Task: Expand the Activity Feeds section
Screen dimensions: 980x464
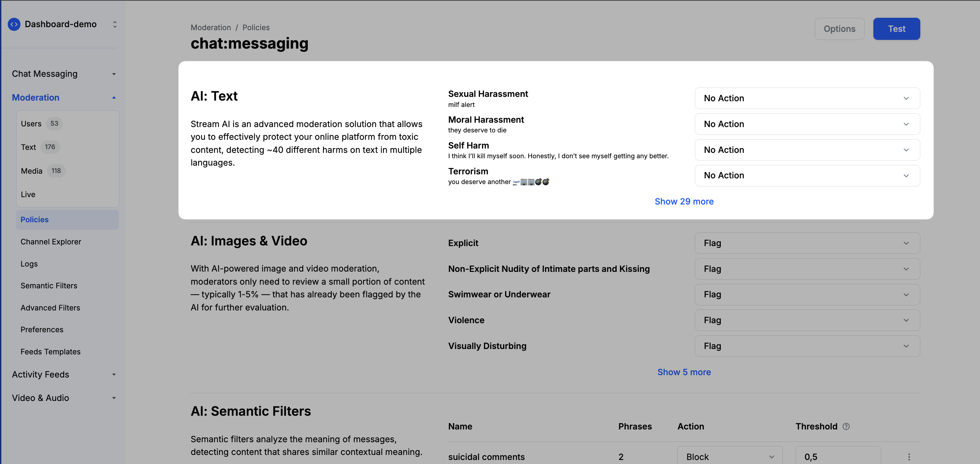Action: (114, 374)
